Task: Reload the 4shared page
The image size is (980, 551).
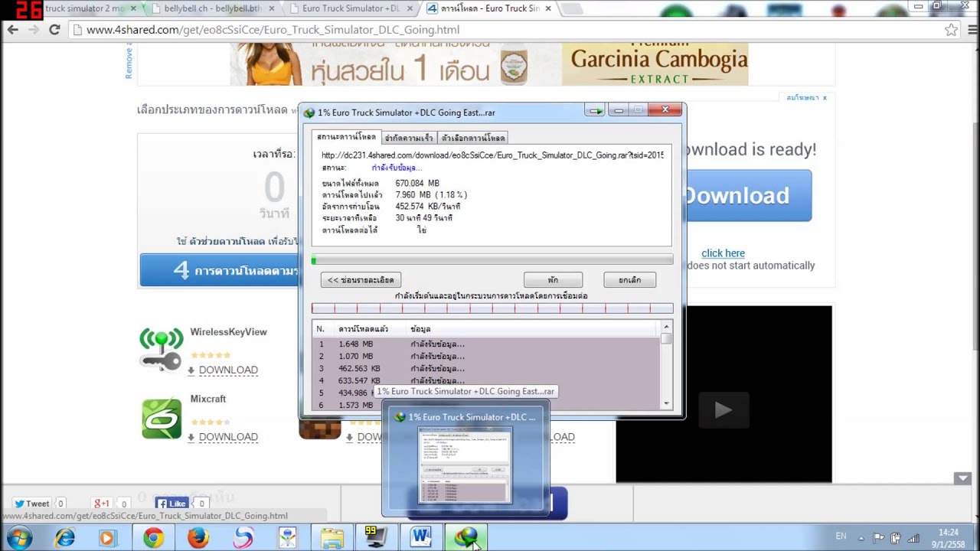Action: coord(54,30)
